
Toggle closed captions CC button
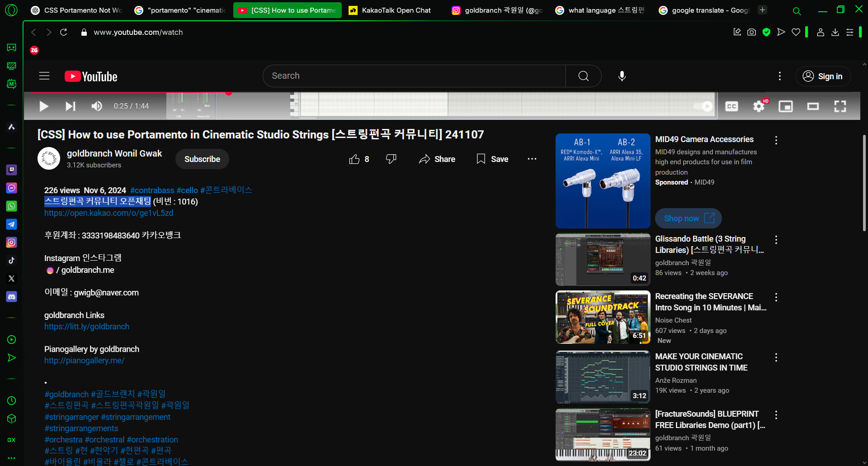click(731, 106)
